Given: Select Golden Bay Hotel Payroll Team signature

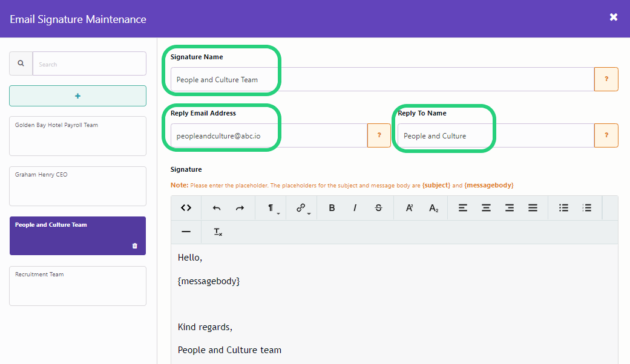Looking at the screenshot, I should [77, 136].
